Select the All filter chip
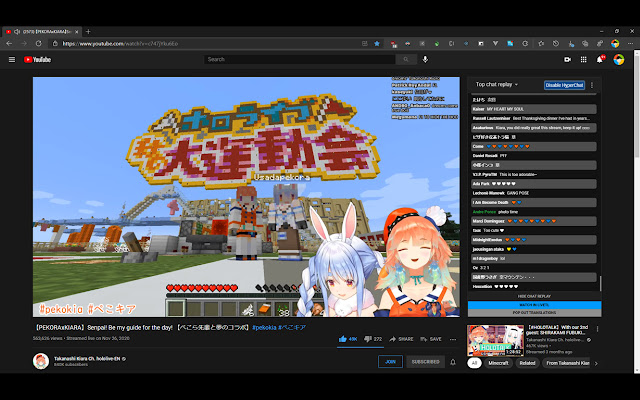The height and width of the screenshot is (400, 640). (x=474, y=363)
